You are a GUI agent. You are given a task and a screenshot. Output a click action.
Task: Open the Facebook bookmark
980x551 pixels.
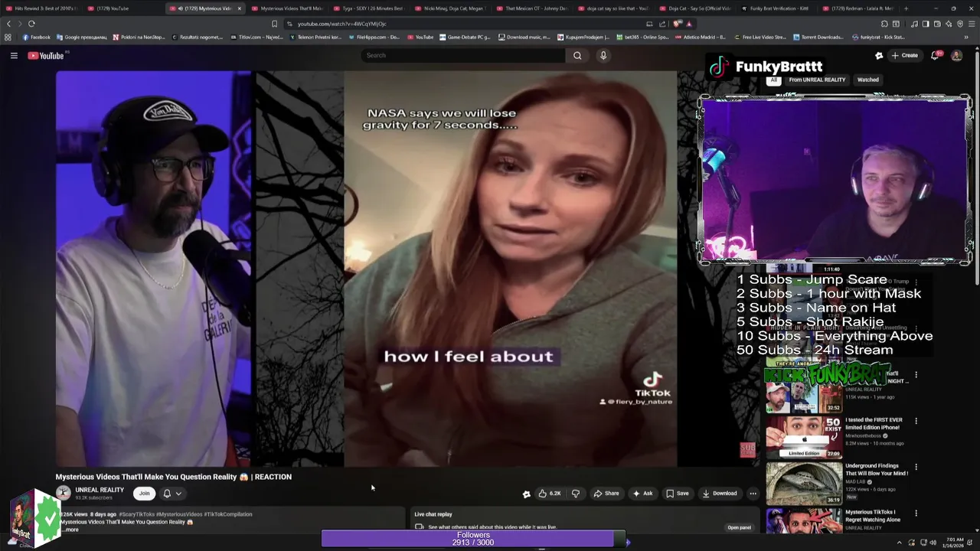tap(37, 37)
